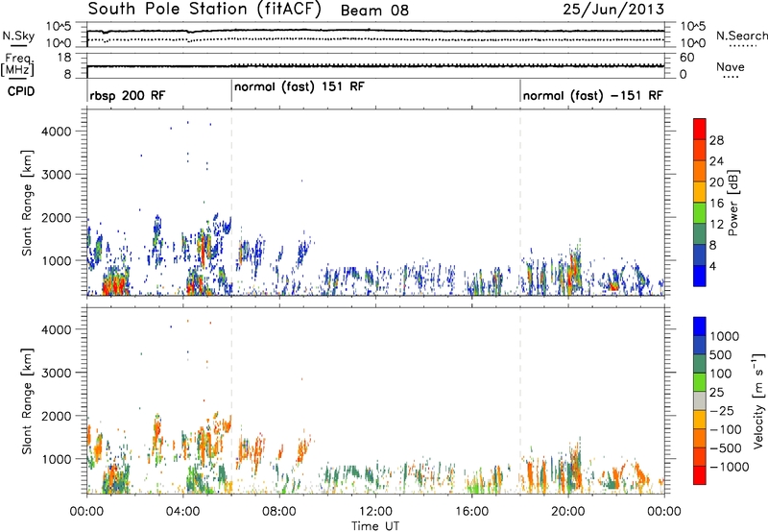Click the 'Power [dB]' colorbar title
The image size is (768, 532).
(732, 203)
